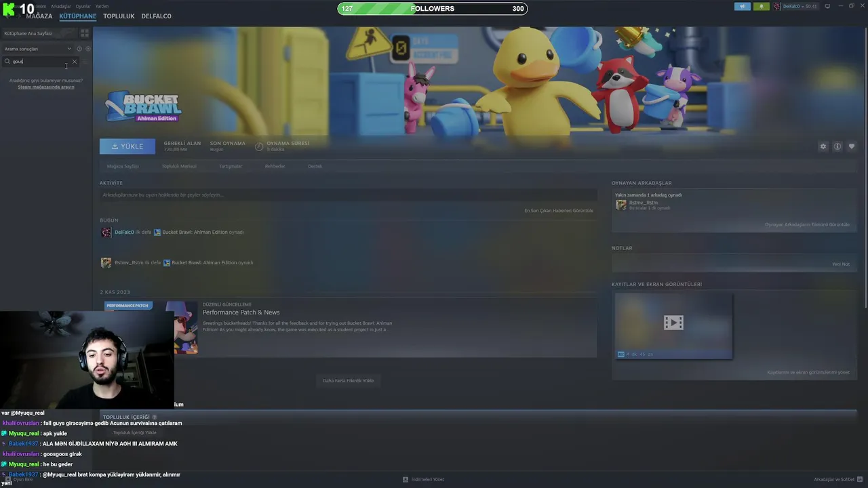Click the blue YÜKLE install button
The image size is (868, 488).
[127, 146]
